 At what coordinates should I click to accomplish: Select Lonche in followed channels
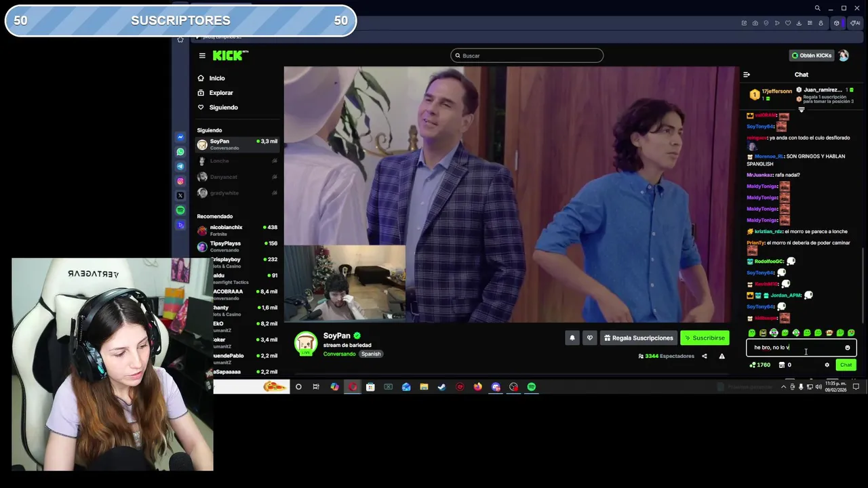coord(237,161)
